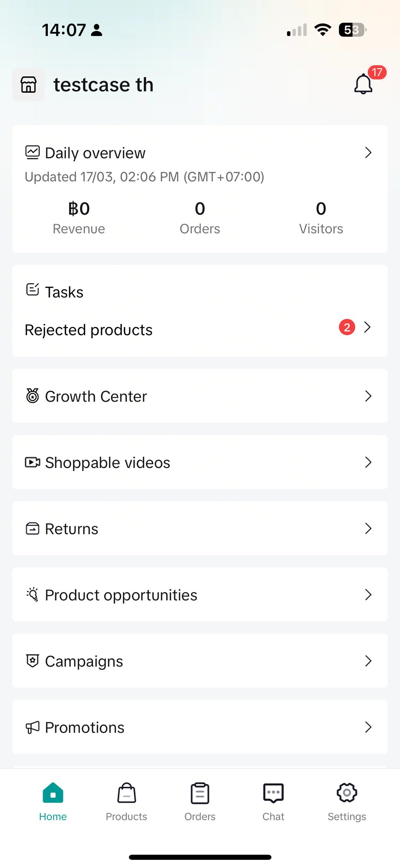Tap the notification bell icon
The width and height of the screenshot is (400, 868).
tap(363, 84)
